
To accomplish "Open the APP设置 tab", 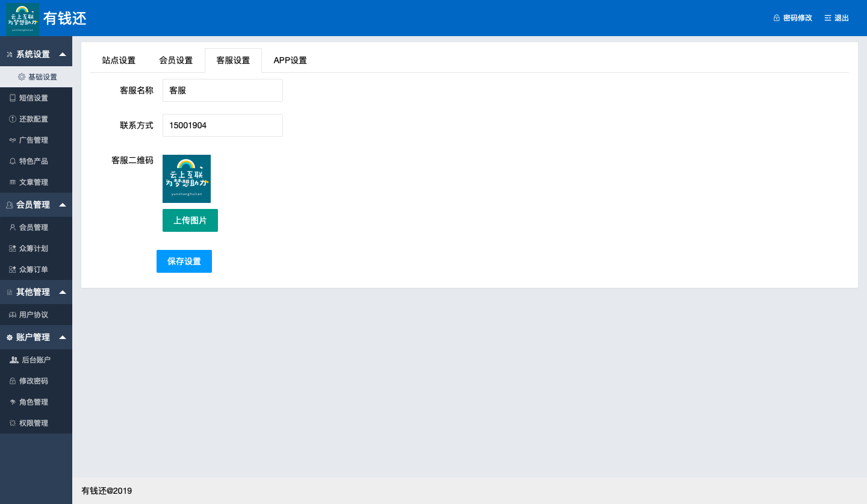I will 290,60.
